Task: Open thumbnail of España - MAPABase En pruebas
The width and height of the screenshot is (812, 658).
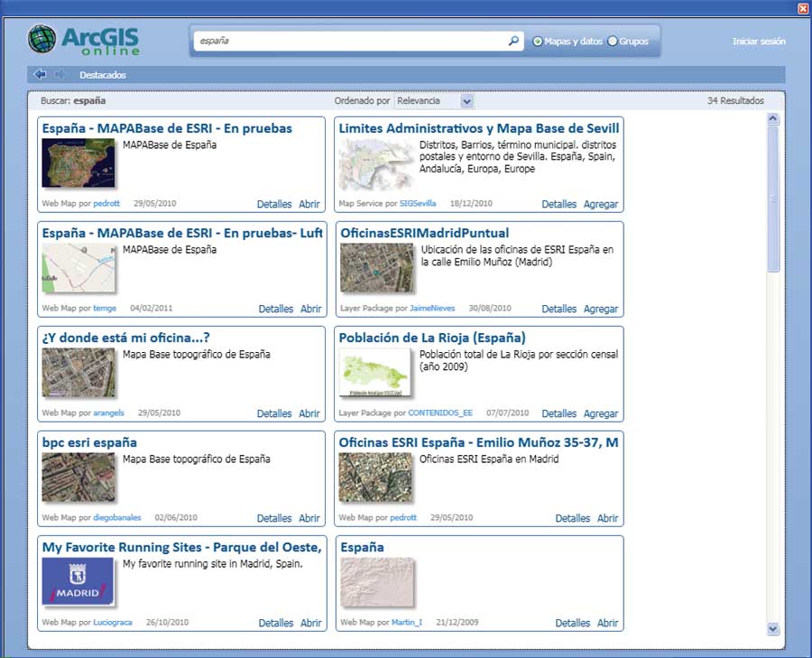Action: pyautogui.click(x=78, y=163)
